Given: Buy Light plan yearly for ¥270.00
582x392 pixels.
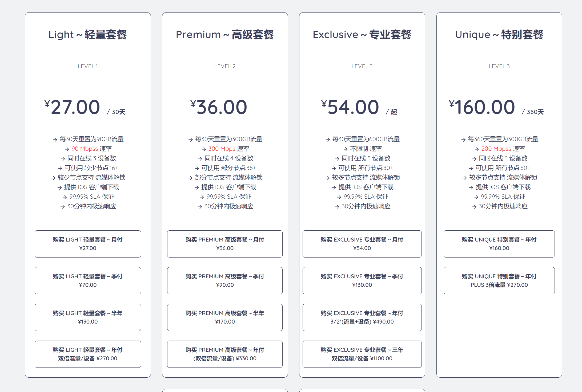Looking at the screenshot, I should click(88, 354).
